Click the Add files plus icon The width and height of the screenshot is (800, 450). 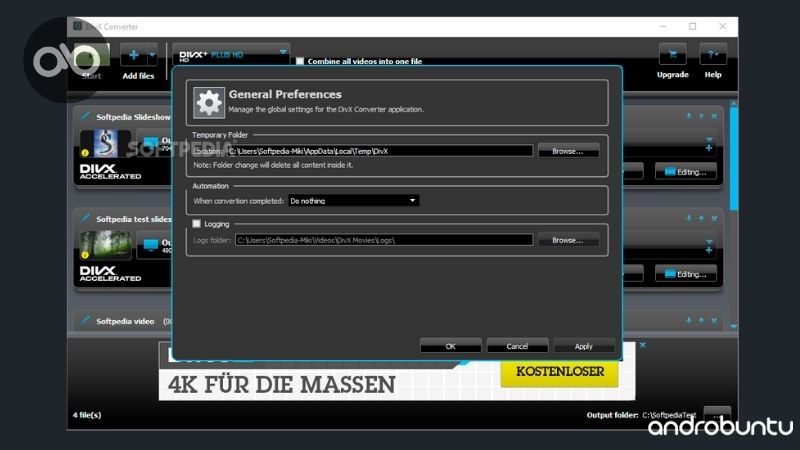coord(134,55)
